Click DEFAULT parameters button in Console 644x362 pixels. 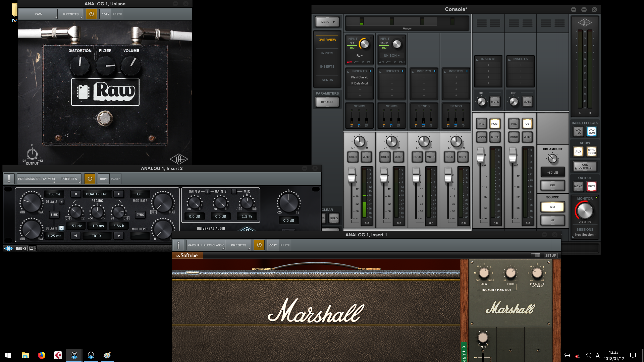pyautogui.click(x=327, y=102)
